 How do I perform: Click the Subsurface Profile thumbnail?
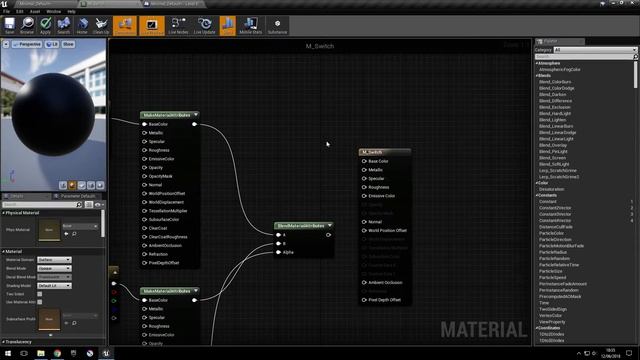pos(49,319)
